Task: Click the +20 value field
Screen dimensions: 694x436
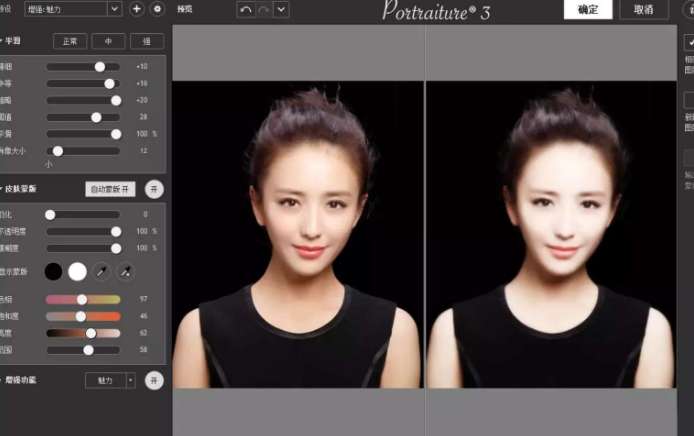Action: [142, 100]
